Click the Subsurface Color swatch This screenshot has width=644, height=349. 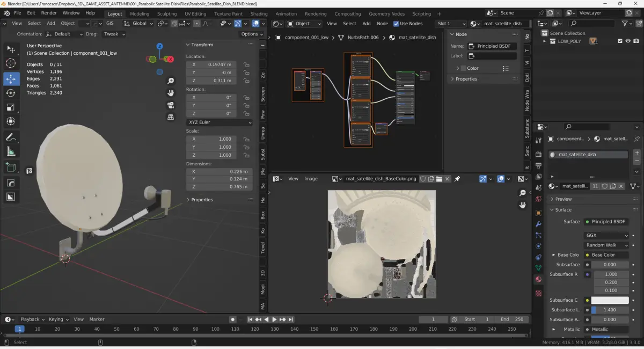click(x=610, y=300)
